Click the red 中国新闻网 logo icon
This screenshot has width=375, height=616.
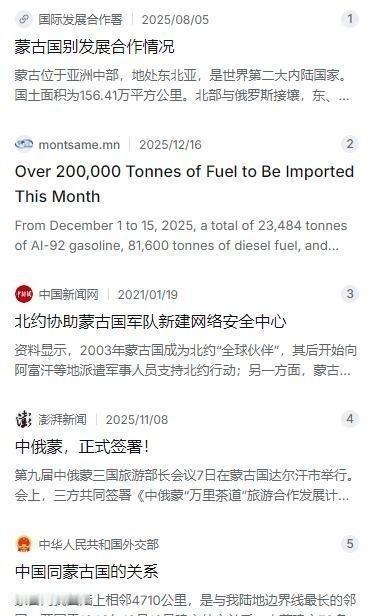point(24,294)
